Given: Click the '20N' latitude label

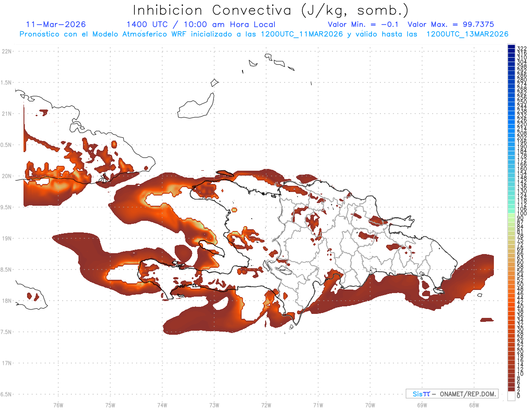Looking at the screenshot, I should (7, 176).
